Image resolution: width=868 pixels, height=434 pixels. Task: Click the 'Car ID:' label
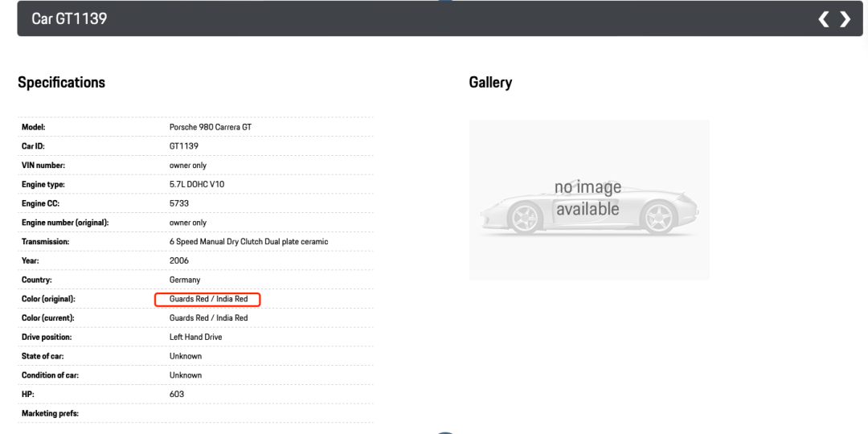coord(33,146)
